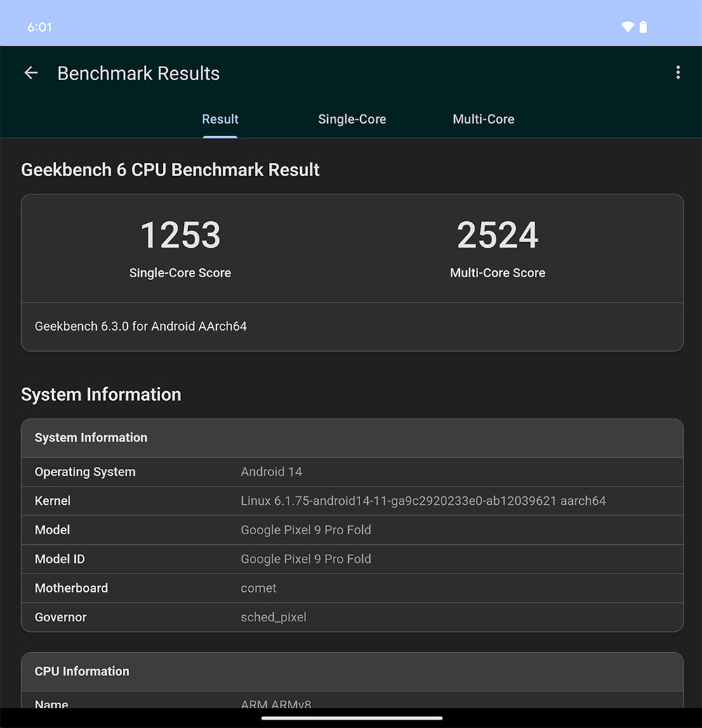Tap the Operating System row label
The image size is (702, 728).
coord(85,472)
